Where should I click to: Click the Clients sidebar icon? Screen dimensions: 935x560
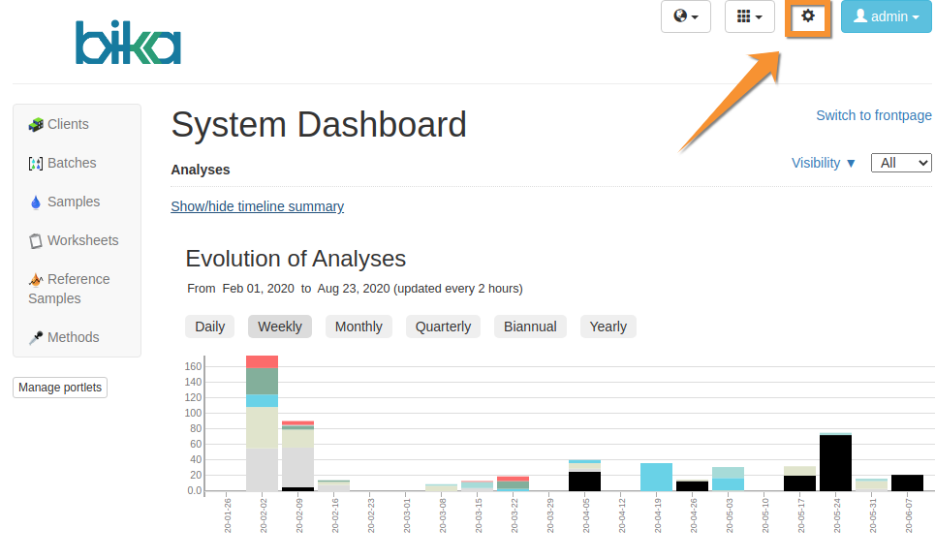[x=36, y=124]
